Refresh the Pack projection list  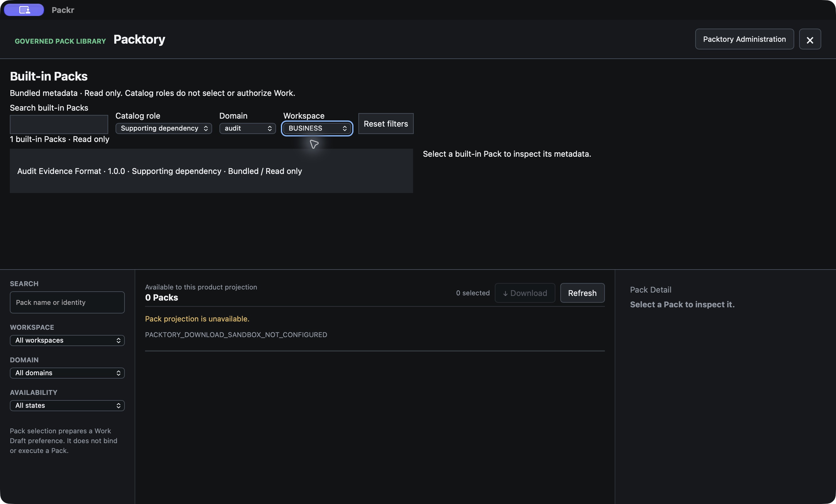pyautogui.click(x=582, y=293)
